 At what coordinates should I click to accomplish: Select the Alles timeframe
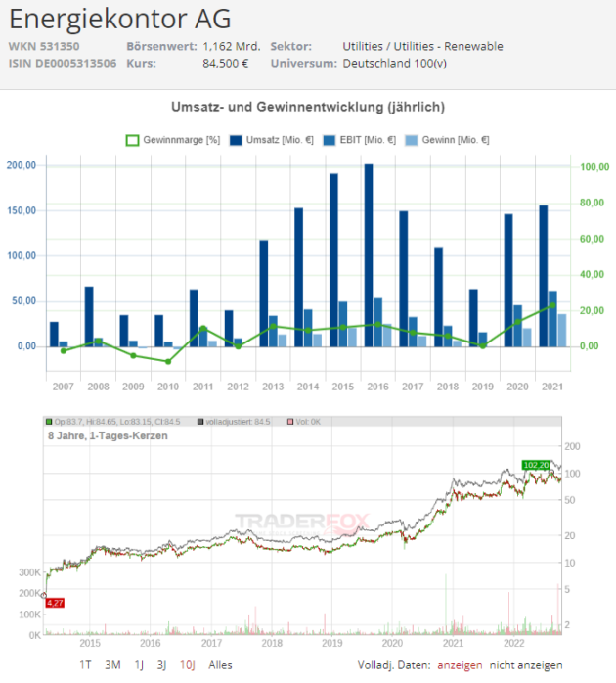point(220,665)
